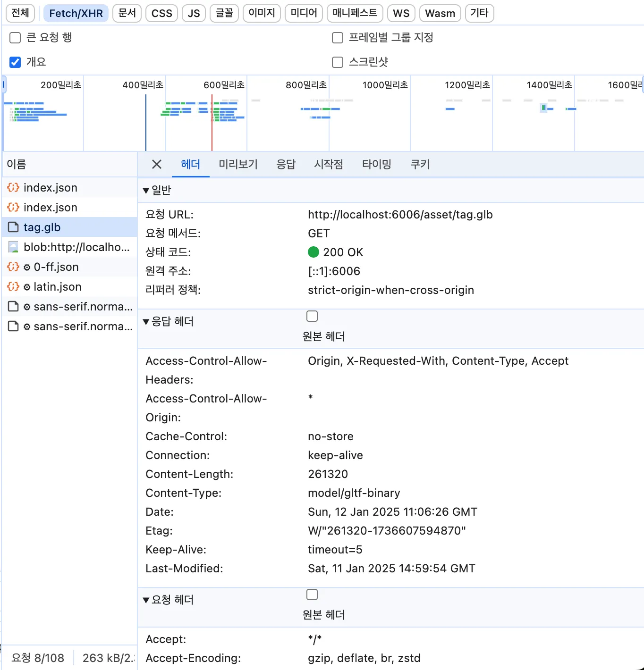Click the green status dot next to 200 OK
The image size is (644, 670).
click(x=314, y=252)
